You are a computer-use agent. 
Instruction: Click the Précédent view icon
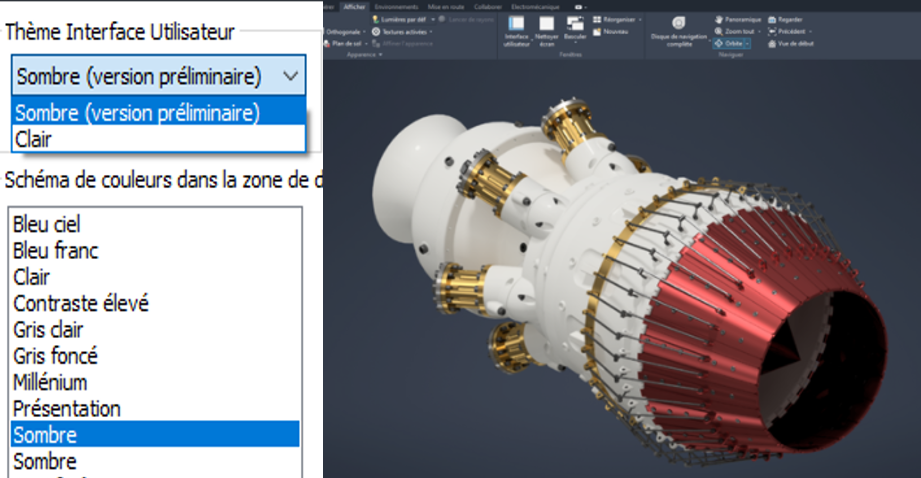click(772, 32)
